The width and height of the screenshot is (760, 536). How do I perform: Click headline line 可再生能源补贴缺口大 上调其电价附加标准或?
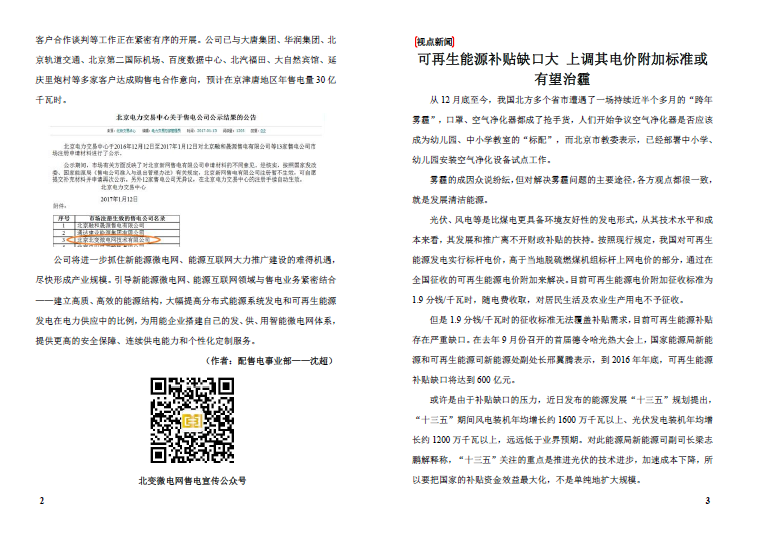point(563,60)
